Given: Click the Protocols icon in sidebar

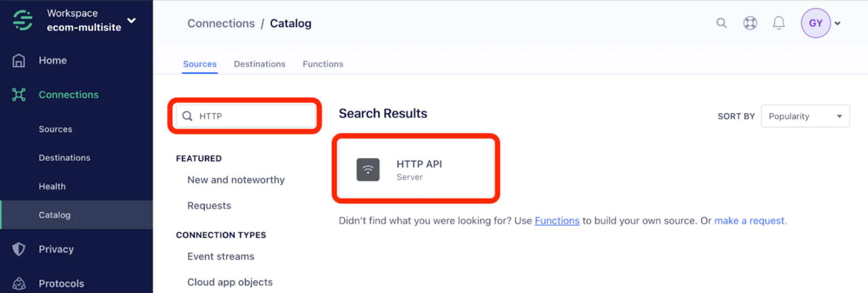Looking at the screenshot, I should pyautogui.click(x=19, y=284).
